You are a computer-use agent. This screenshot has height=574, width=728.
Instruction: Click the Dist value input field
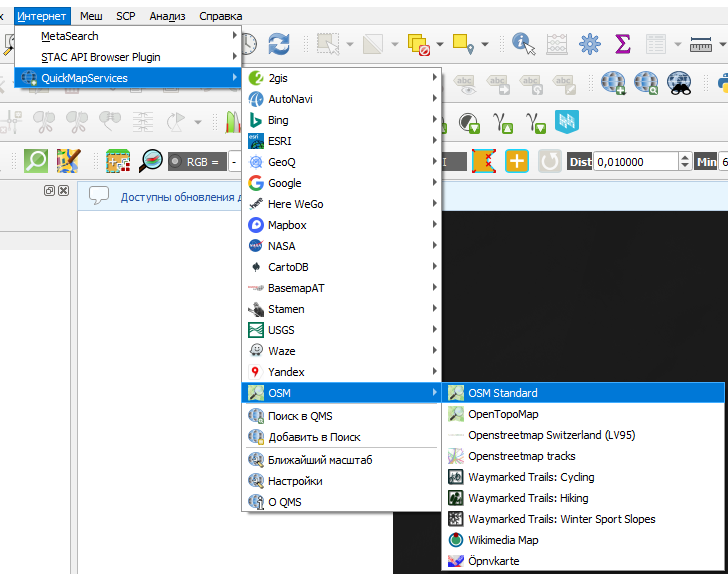636,162
